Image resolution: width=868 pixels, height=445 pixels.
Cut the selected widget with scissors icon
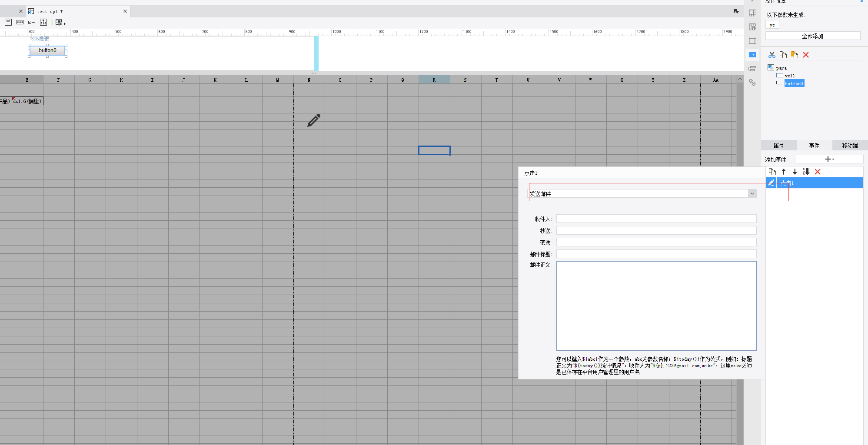click(772, 55)
